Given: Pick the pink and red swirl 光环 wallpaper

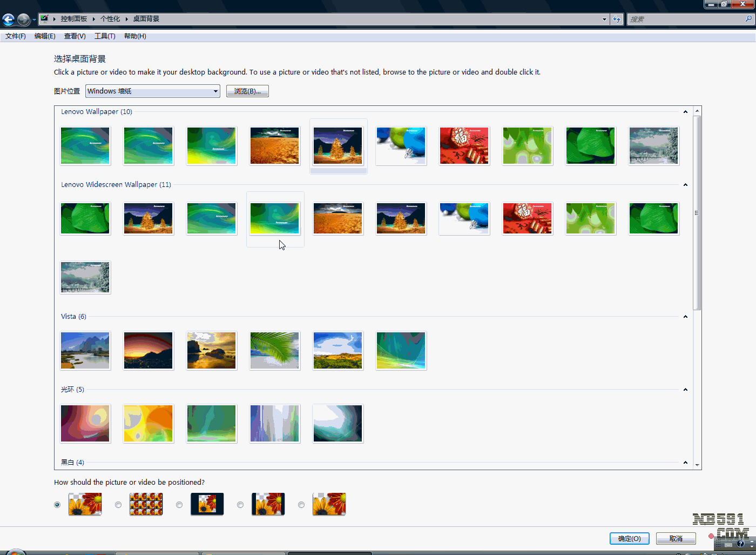Looking at the screenshot, I should coord(85,424).
